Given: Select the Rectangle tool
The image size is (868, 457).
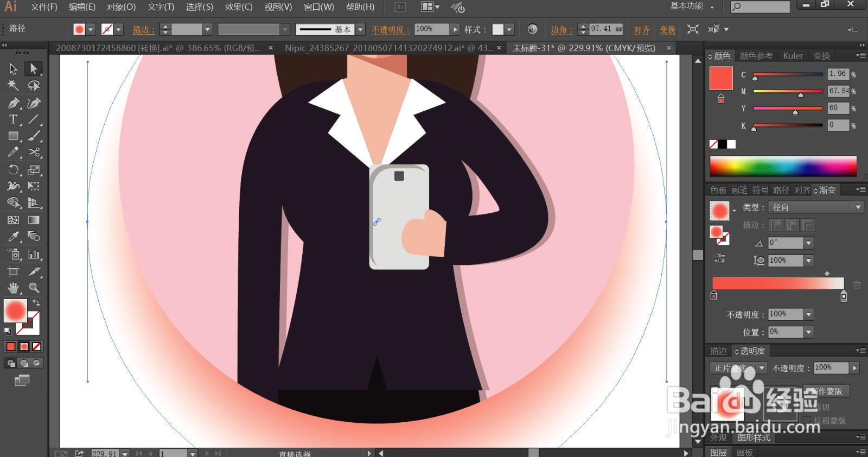Looking at the screenshot, I should (x=13, y=136).
